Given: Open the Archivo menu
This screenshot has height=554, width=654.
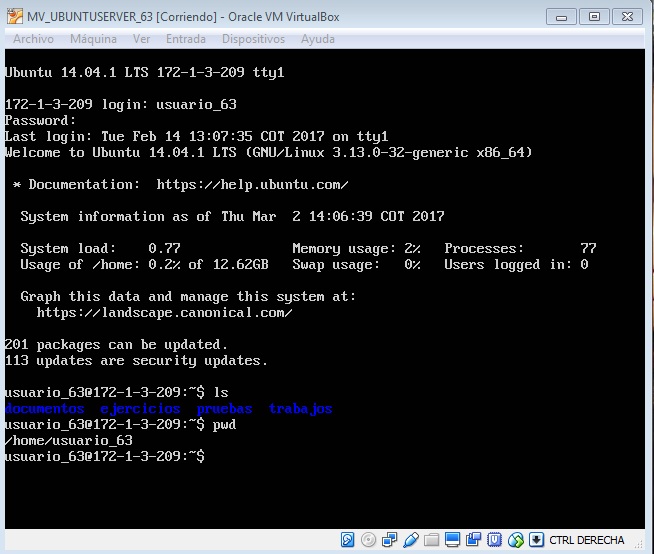Looking at the screenshot, I should click(x=33, y=39).
